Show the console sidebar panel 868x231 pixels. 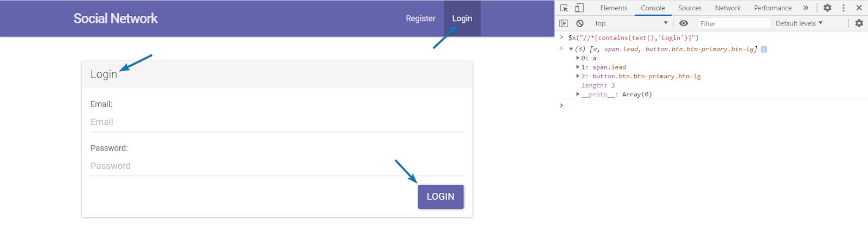coord(564,23)
